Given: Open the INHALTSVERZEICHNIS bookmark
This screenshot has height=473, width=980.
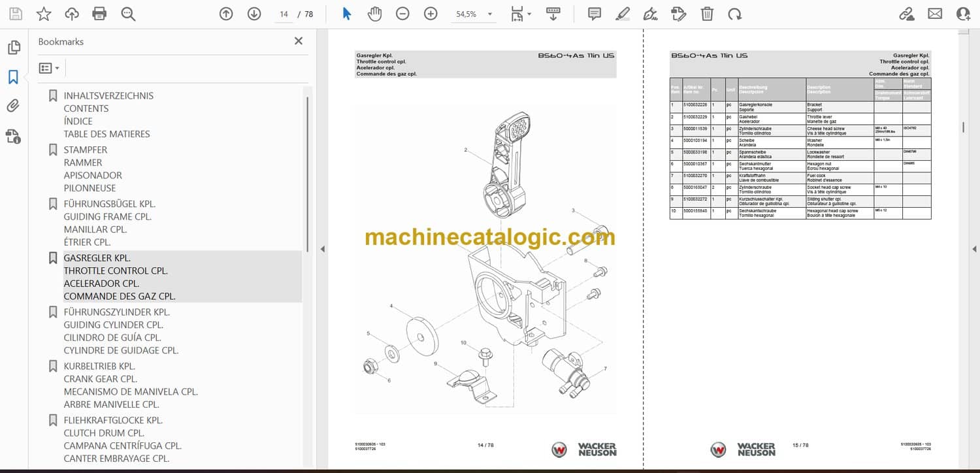Looking at the screenshot, I should (108, 95).
